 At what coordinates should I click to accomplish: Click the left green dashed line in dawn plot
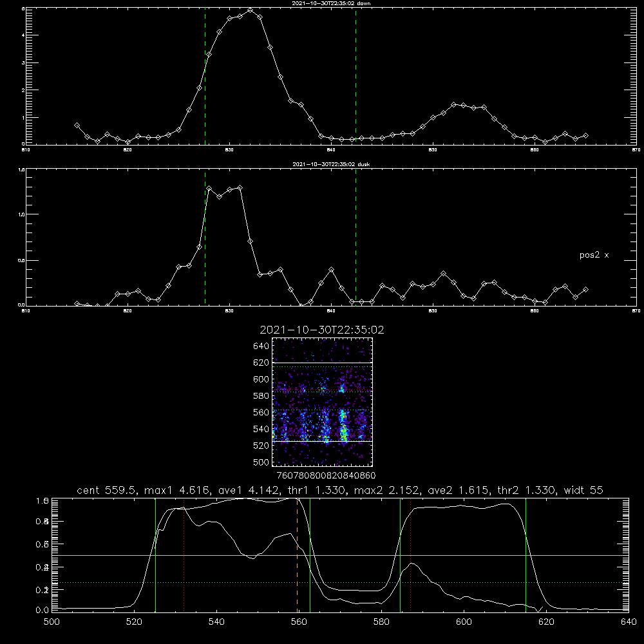pos(205,76)
